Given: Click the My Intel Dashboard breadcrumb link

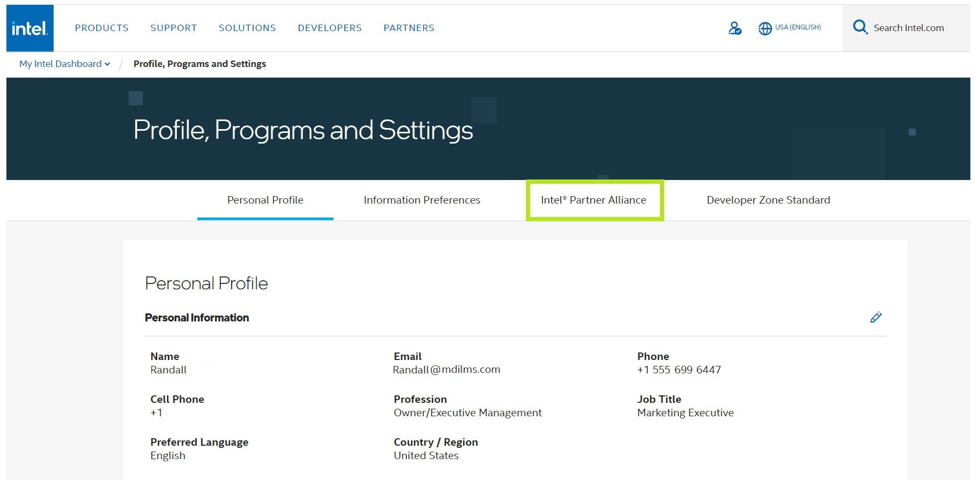Looking at the screenshot, I should tap(61, 64).
